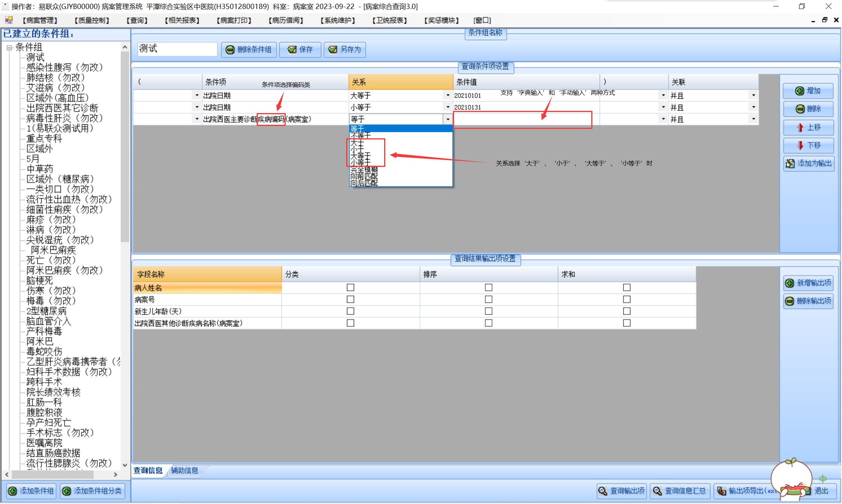Viewport: 842px width, 504px height.
Task: Click the red up-arrow 上移 icon
Action: coord(800,127)
